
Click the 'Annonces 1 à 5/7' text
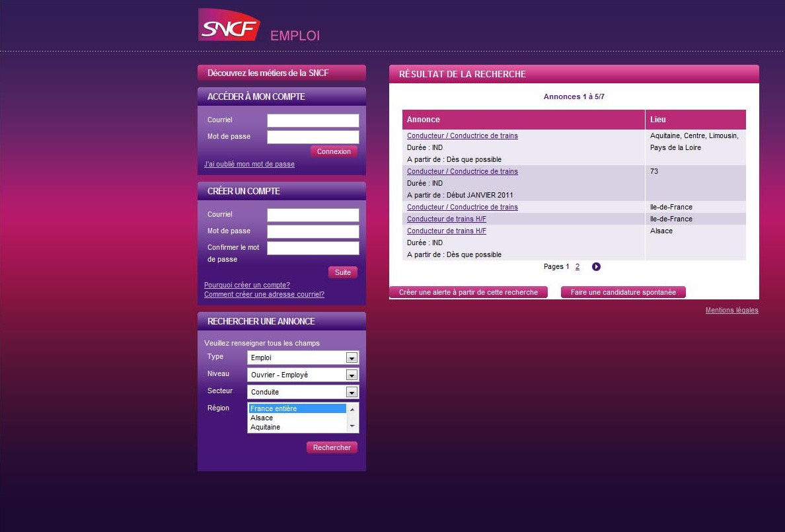coord(574,96)
